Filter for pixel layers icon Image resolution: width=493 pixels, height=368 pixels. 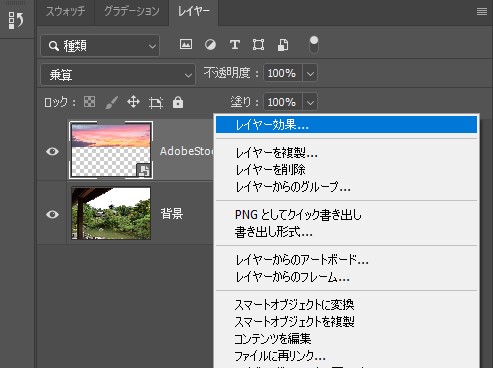(186, 44)
